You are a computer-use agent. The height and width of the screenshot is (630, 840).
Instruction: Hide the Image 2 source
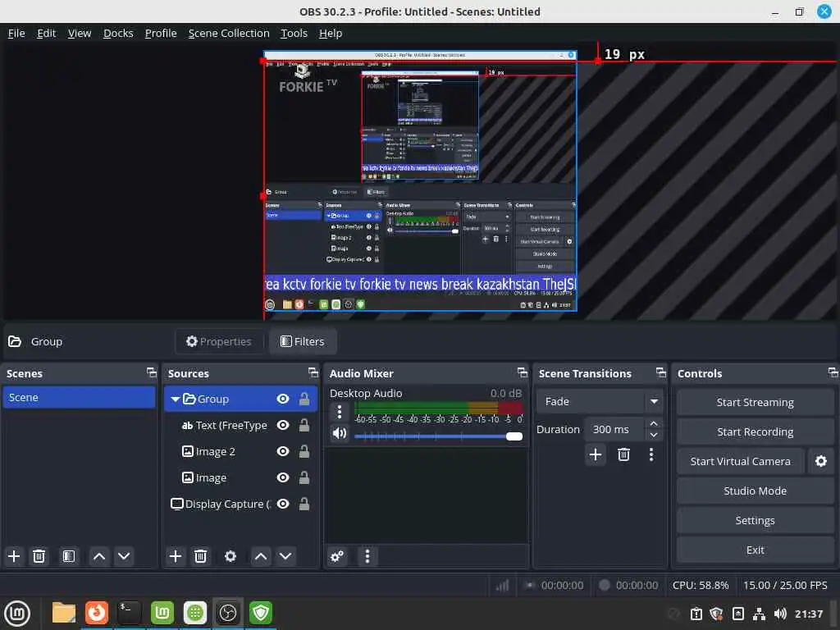pyautogui.click(x=283, y=451)
